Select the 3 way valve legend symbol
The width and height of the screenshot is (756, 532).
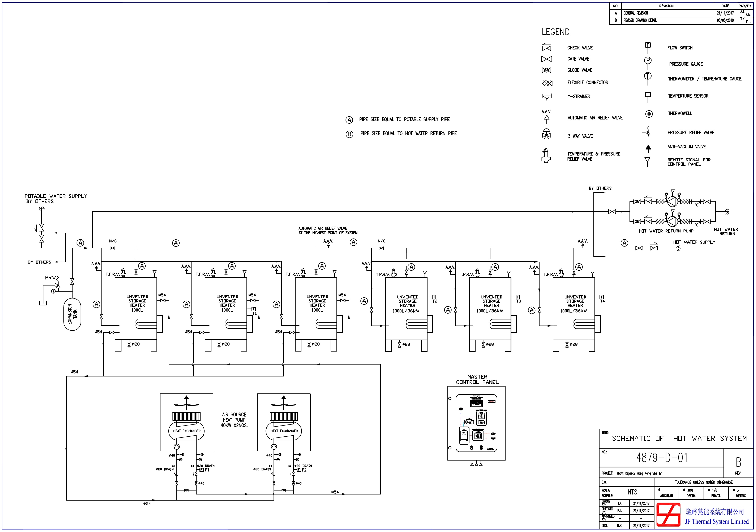[x=546, y=134]
